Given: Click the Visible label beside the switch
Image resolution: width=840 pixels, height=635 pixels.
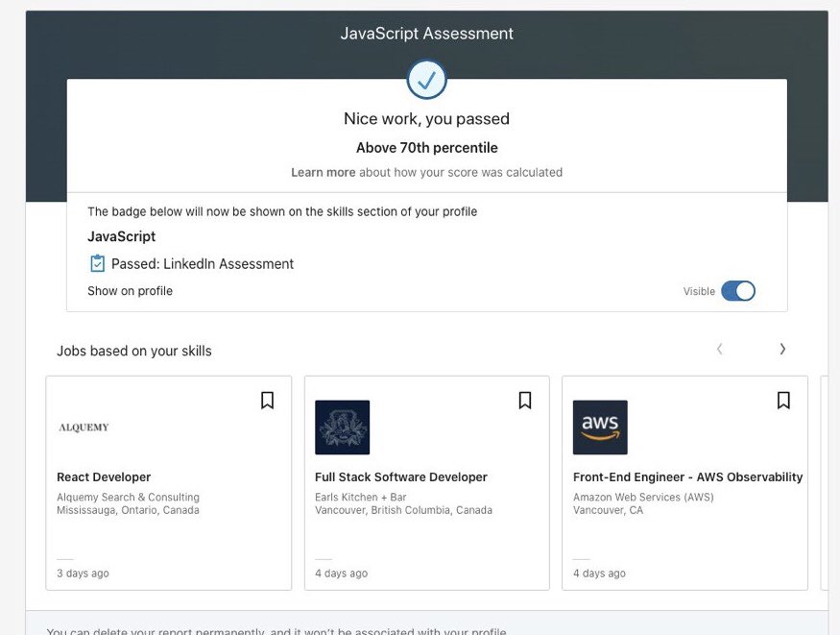Looking at the screenshot, I should point(699,291).
